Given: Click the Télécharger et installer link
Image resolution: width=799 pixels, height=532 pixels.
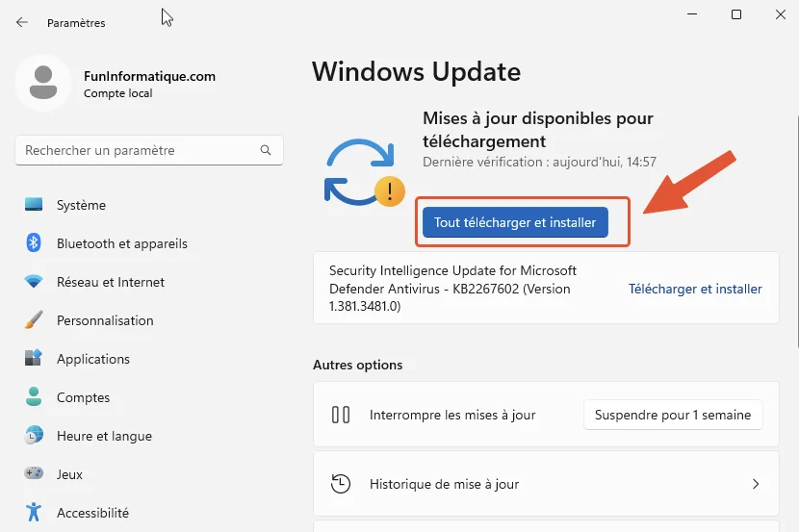Looking at the screenshot, I should [x=695, y=289].
